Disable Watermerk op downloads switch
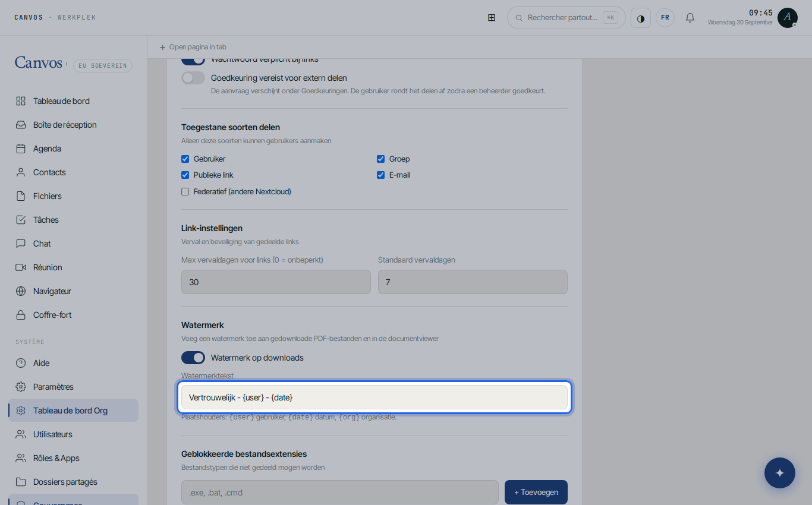812x505 pixels. point(193,358)
